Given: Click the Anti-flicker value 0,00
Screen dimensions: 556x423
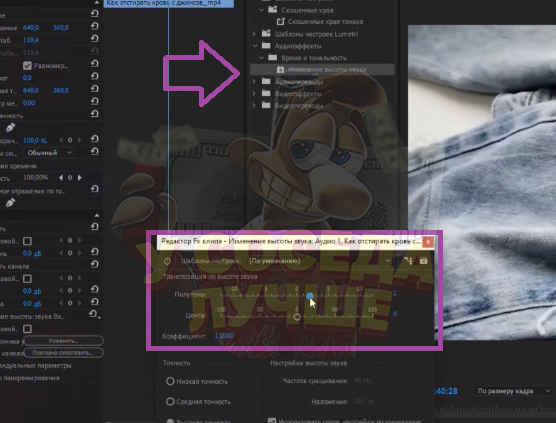Looking at the screenshot, I should [x=29, y=103].
